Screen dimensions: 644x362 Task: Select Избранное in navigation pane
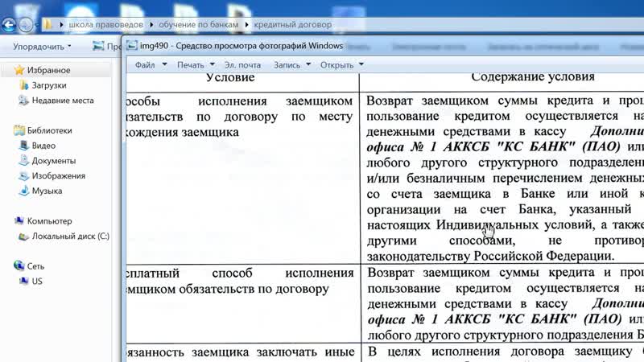(48, 70)
